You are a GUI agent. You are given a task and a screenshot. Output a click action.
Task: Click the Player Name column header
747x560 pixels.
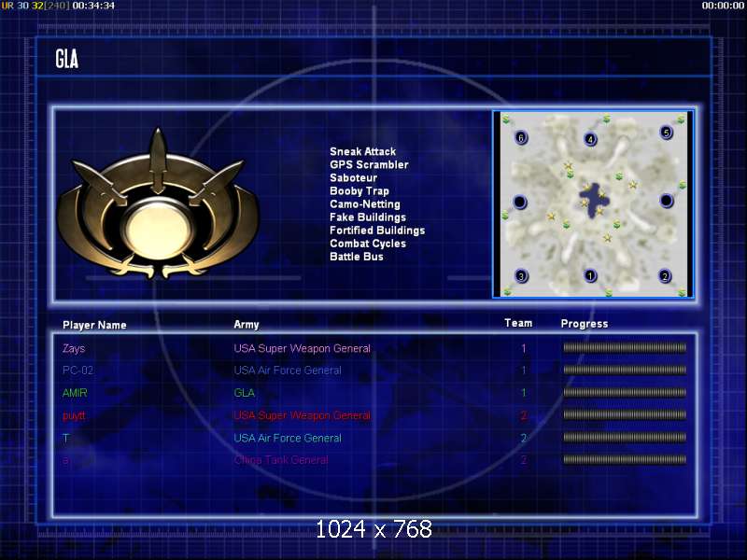tap(94, 325)
